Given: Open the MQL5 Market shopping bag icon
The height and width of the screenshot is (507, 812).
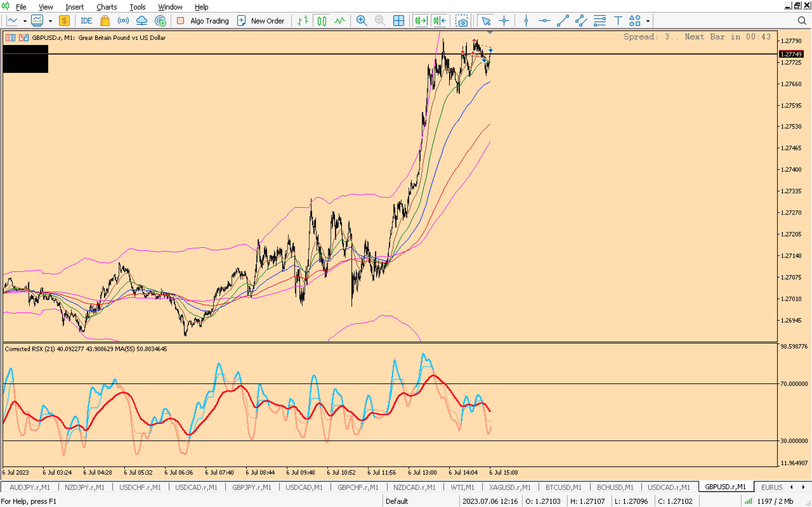Looking at the screenshot, I should coord(105,21).
